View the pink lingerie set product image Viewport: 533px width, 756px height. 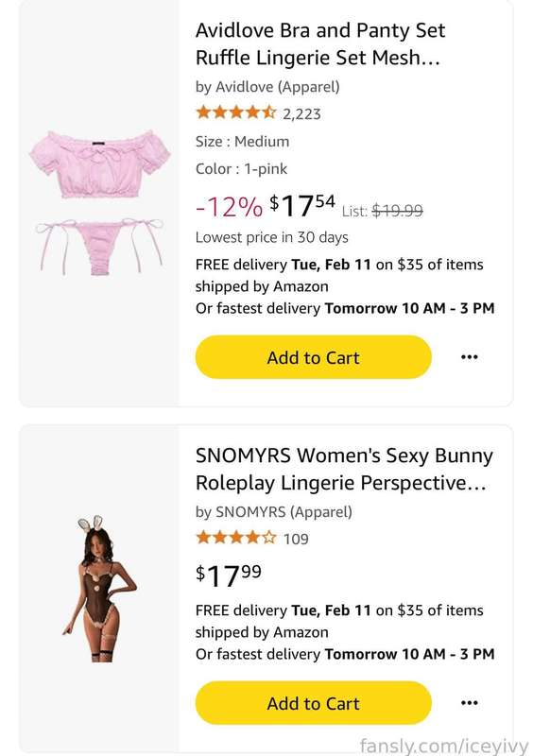pyautogui.click(x=99, y=202)
